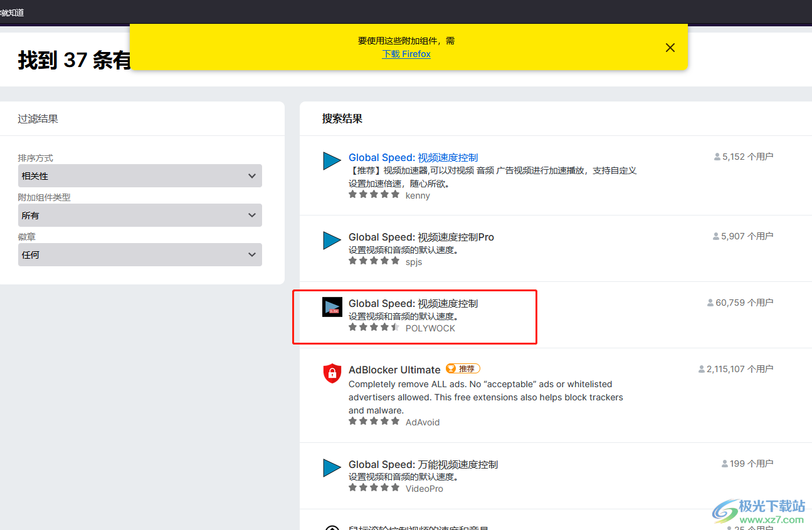Click author name VideoPro
The width and height of the screenshot is (812, 530).
coord(424,489)
